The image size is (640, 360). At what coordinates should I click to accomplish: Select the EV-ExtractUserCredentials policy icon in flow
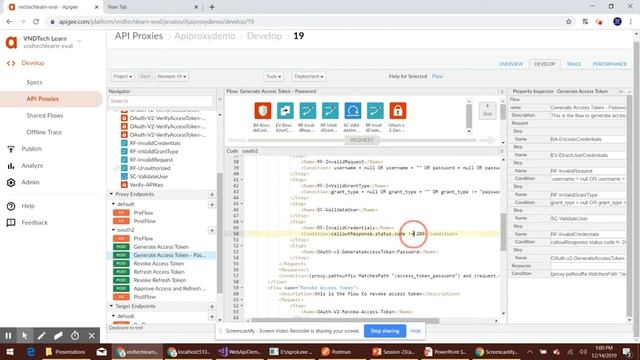(285, 111)
